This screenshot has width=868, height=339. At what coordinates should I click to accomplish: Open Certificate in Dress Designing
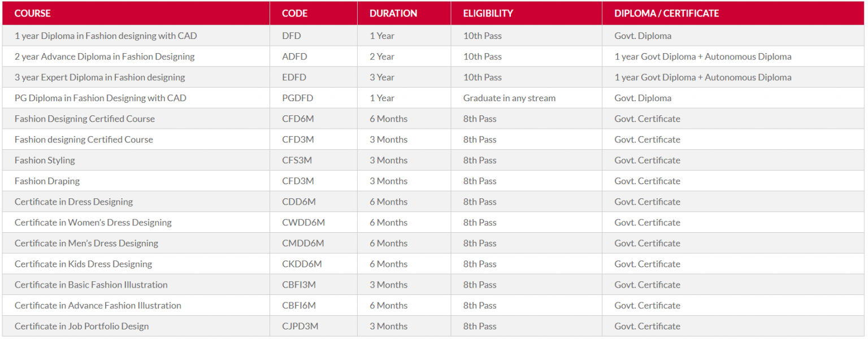[74, 202]
